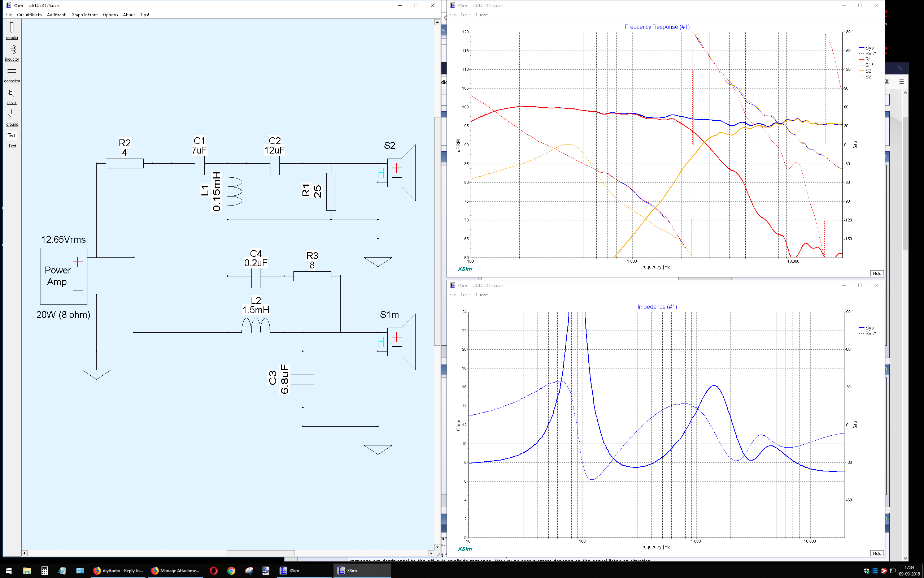Click Hold button in Frequency Response graph

coord(877,273)
